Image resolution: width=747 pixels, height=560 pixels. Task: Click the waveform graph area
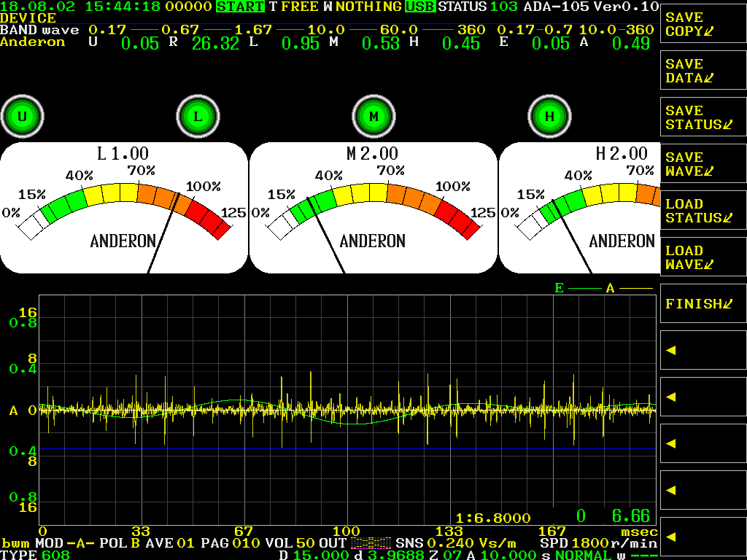point(347,410)
